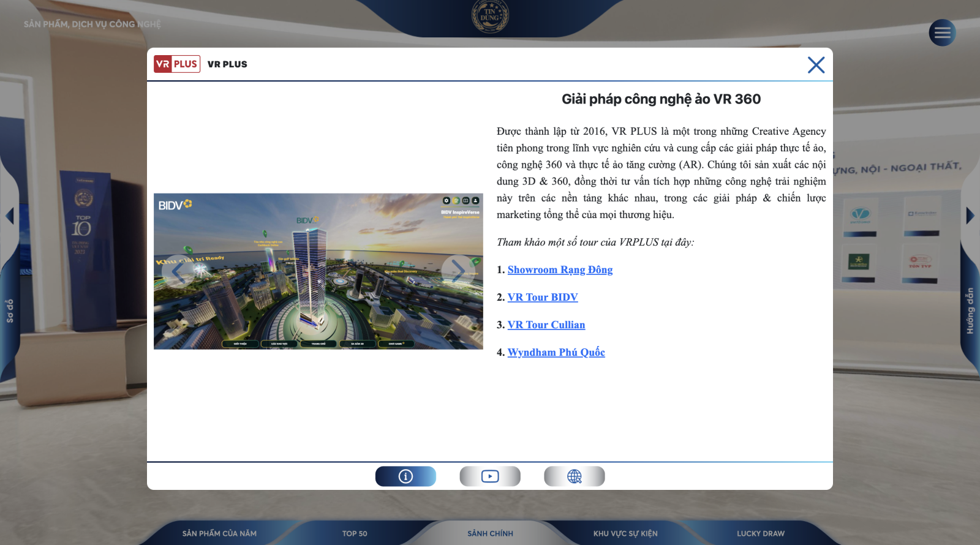Close the VR PLUS popup
The image size is (980, 545).
click(816, 65)
